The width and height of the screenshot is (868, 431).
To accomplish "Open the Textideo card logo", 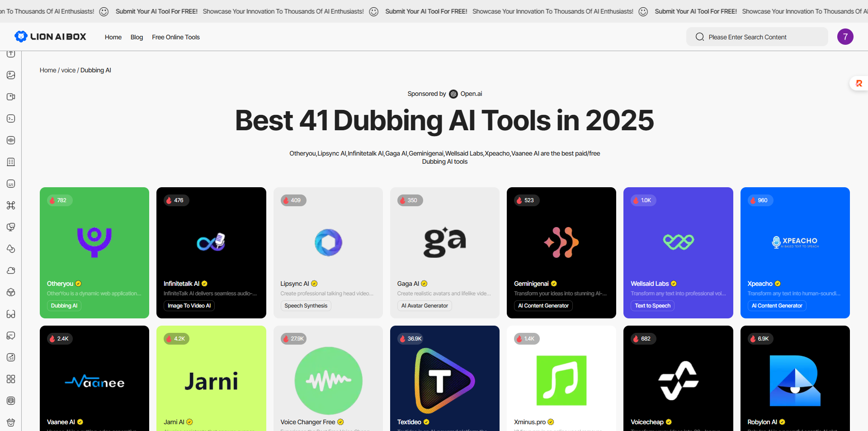I will 445,381.
